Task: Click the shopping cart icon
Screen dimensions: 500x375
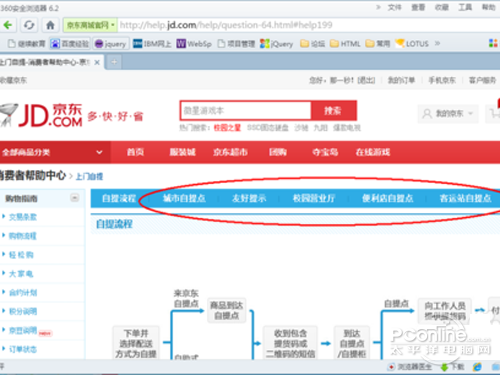Action: (x=495, y=113)
